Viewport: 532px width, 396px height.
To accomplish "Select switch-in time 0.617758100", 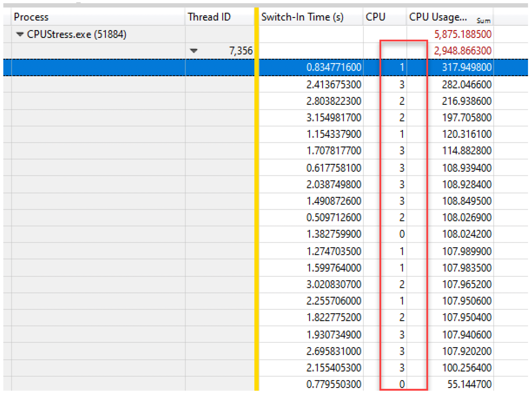I will 334,168.
